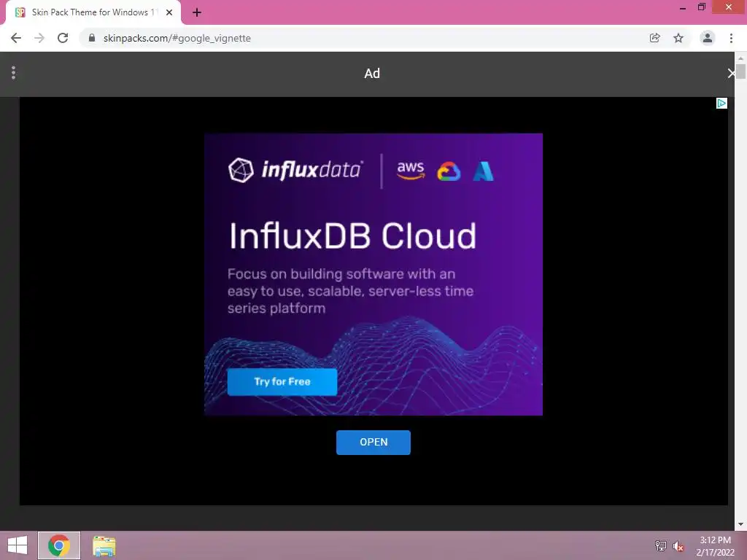Open ad options three-dot menu
Screen dimensions: 747x560
click(x=13, y=73)
